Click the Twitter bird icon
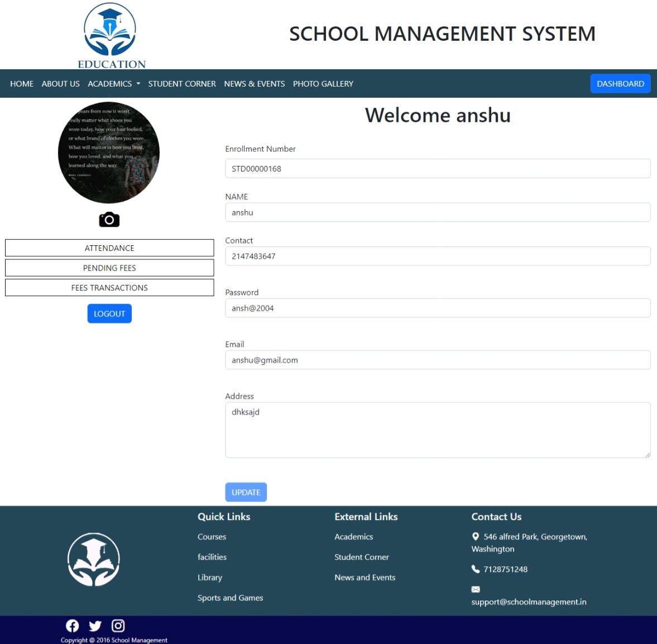The image size is (657, 644). coord(95,625)
